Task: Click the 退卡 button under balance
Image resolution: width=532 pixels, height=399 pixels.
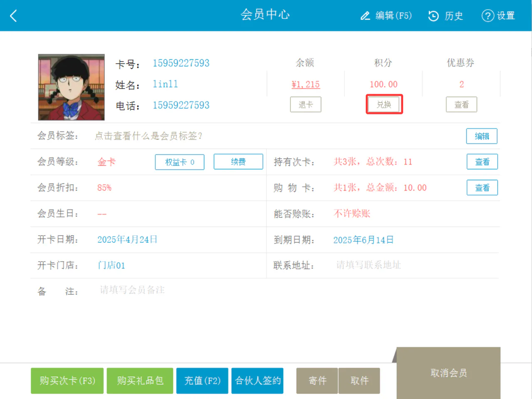Action: pyautogui.click(x=305, y=105)
